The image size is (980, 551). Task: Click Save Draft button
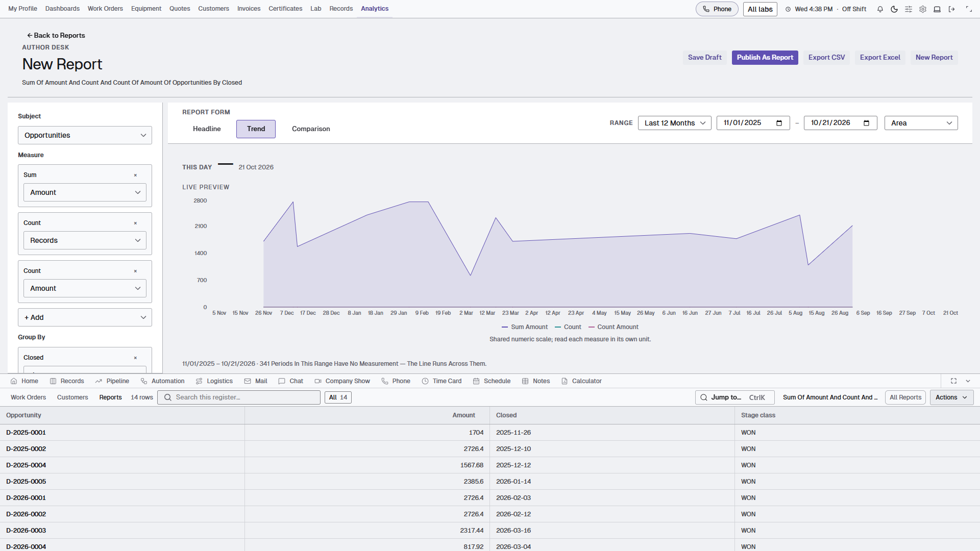point(704,58)
